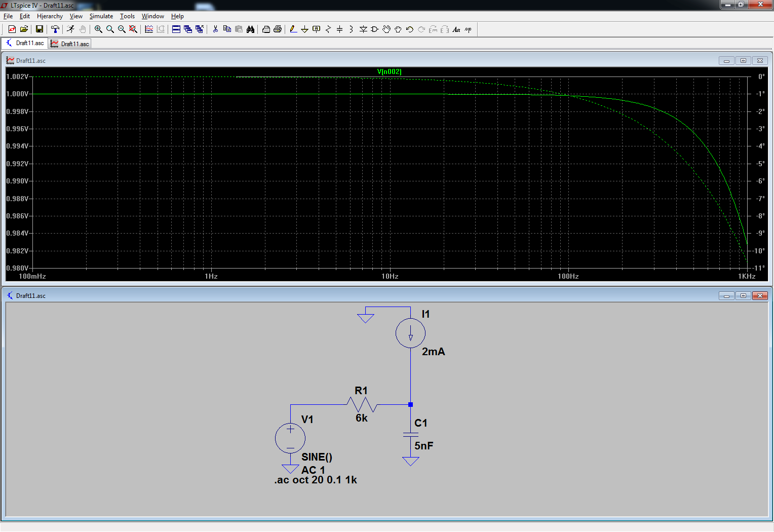Click the 1KHz frequency axis label
This screenshot has width=774, height=532.
(x=747, y=276)
